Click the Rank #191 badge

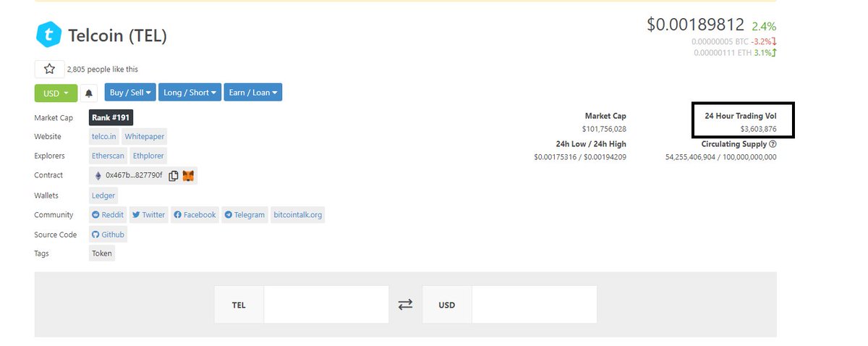[x=111, y=117]
